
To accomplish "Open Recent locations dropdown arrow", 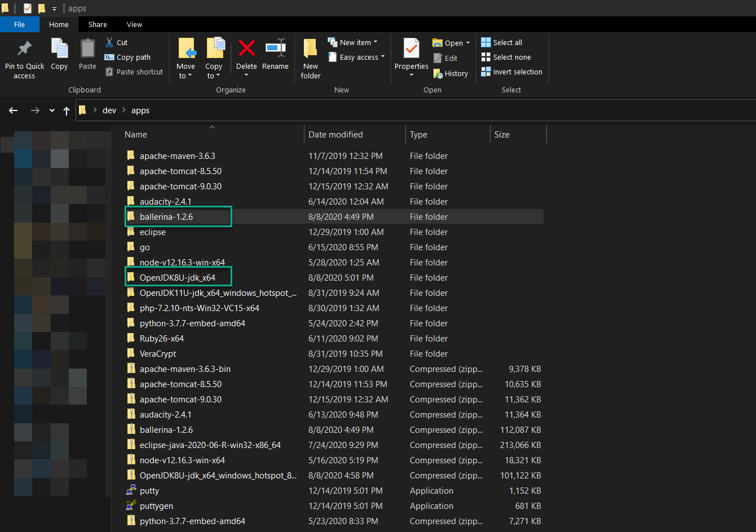I will tap(52, 110).
